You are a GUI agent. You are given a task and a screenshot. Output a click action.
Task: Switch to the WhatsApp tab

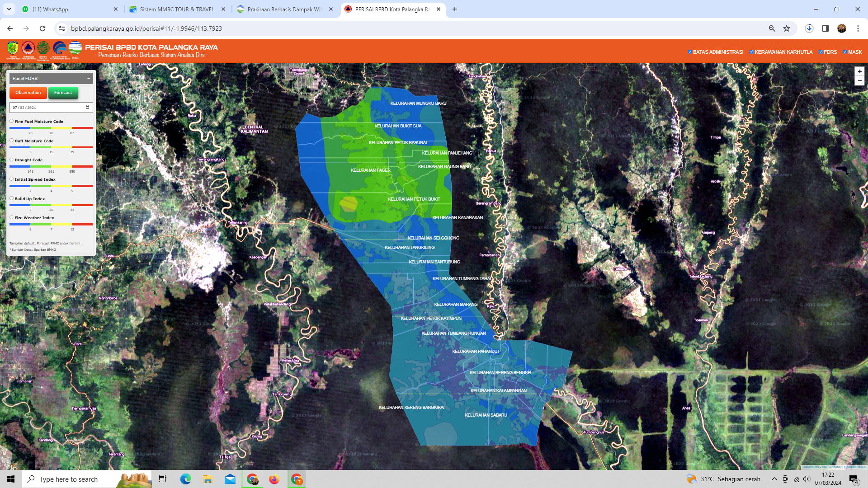[70, 9]
